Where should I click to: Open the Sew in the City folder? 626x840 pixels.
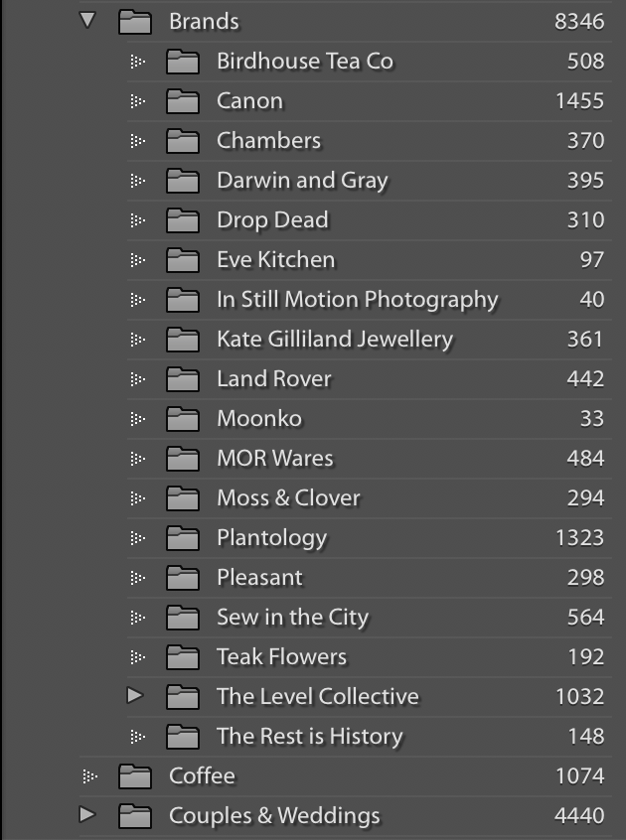point(293,618)
